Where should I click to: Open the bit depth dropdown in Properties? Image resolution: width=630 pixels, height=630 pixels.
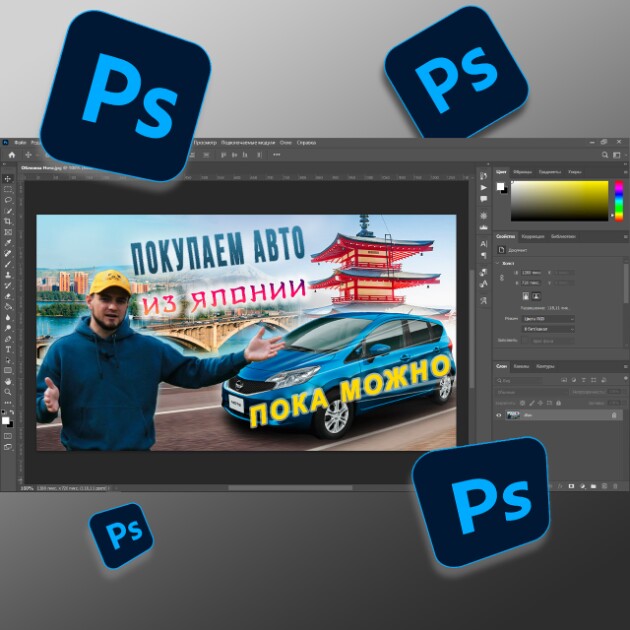click(548, 329)
